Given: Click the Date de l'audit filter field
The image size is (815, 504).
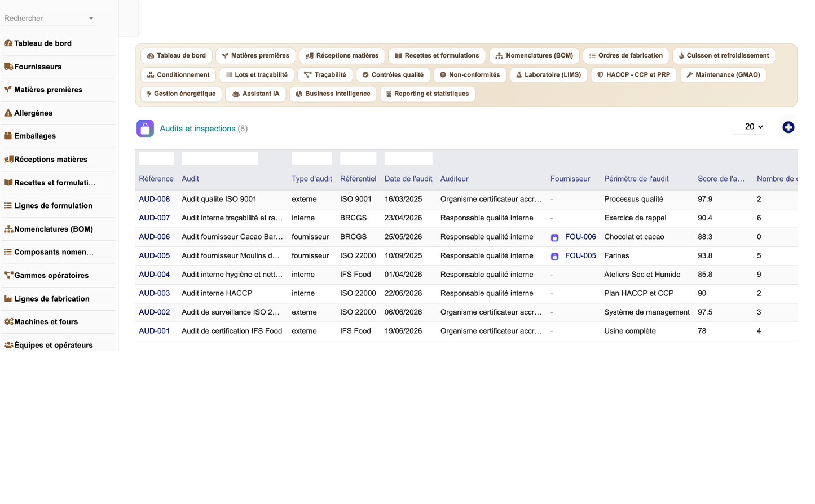Looking at the screenshot, I should tap(408, 158).
